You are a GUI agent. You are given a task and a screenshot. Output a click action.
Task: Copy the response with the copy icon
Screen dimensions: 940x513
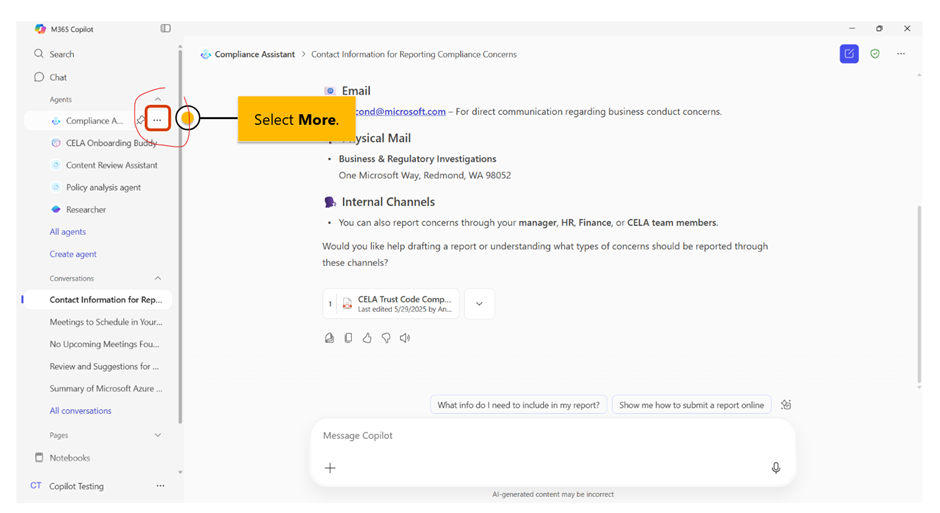(x=348, y=338)
